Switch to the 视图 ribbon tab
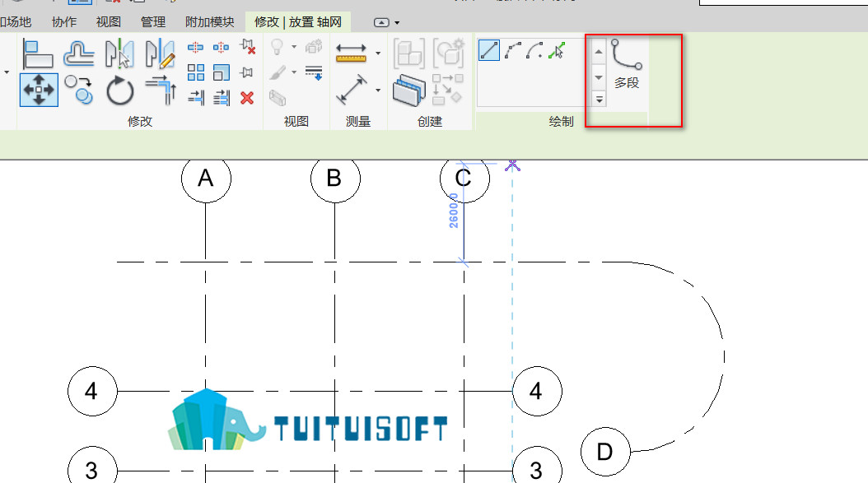This screenshot has width=868, height=483. 108,22
